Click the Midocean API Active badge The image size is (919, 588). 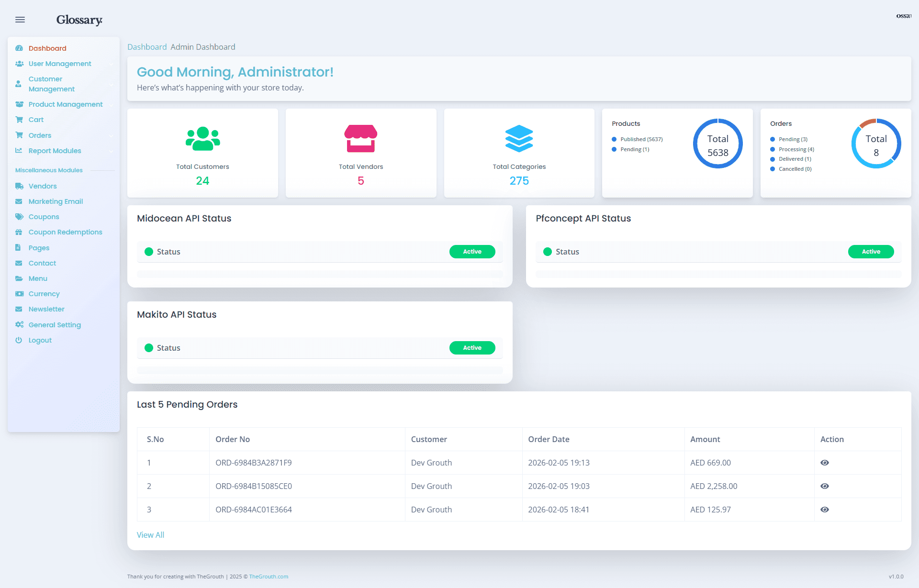point(472,252)
